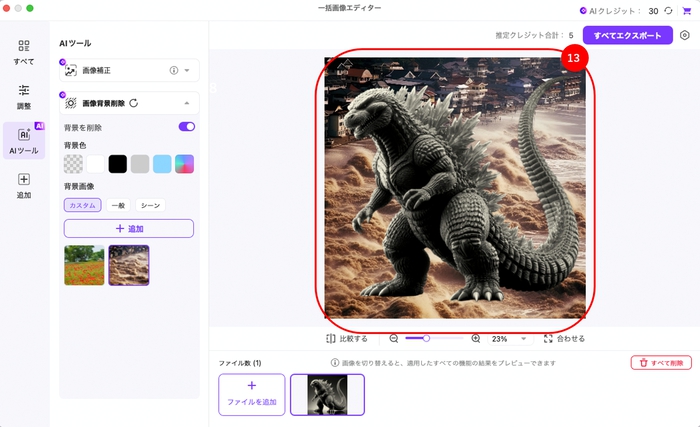Toggle the 背景を削除 switch
Image resolution: width=700 pixels, height=427 pixels.
coord(187,127)
